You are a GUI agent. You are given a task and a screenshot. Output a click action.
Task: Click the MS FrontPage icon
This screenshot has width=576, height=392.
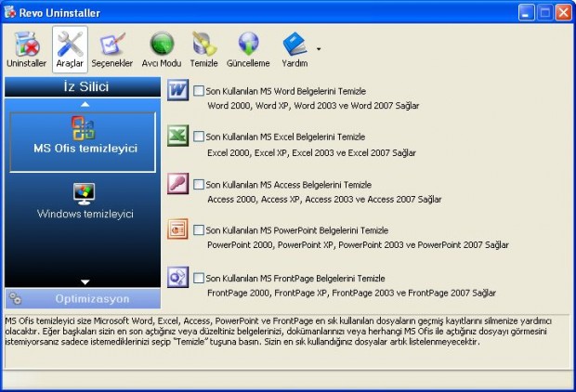tap(178, 277)
